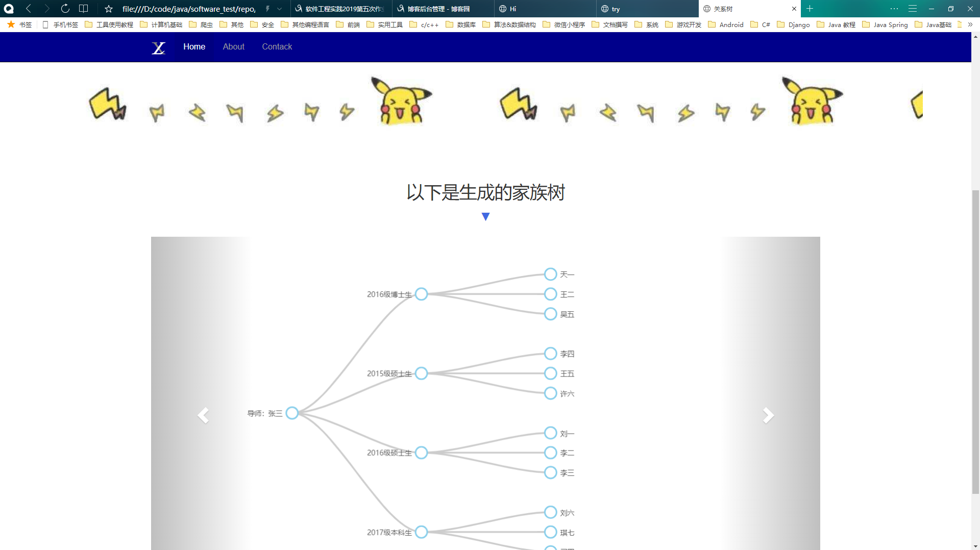Open a new tab with plus button
Viewport: 980px width, 550px height.
(x=810, y=9)
